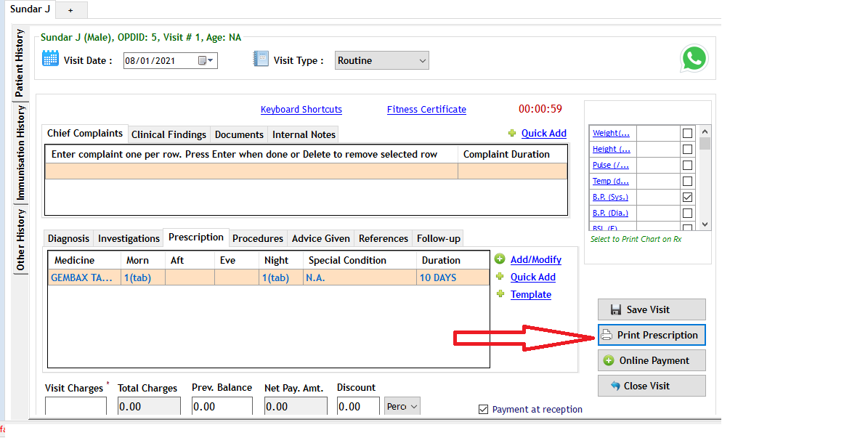Click the calendar icon beside Visit Date

point(49,60)
